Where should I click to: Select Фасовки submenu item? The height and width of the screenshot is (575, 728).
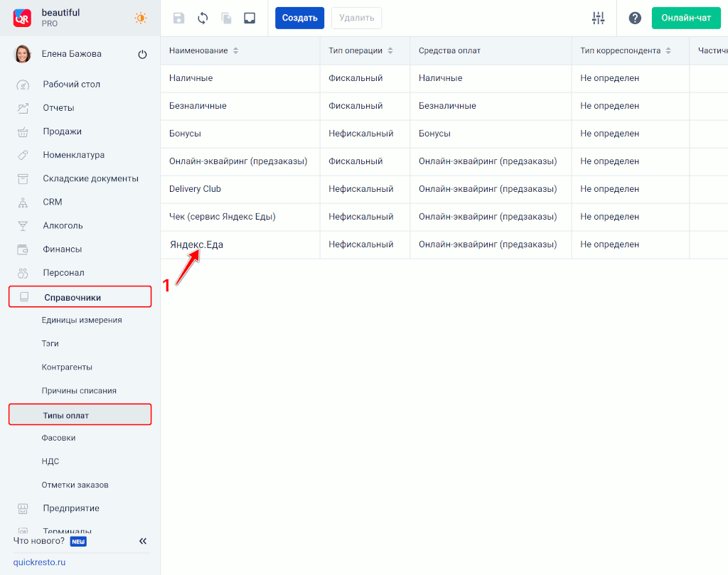[58, 438]
